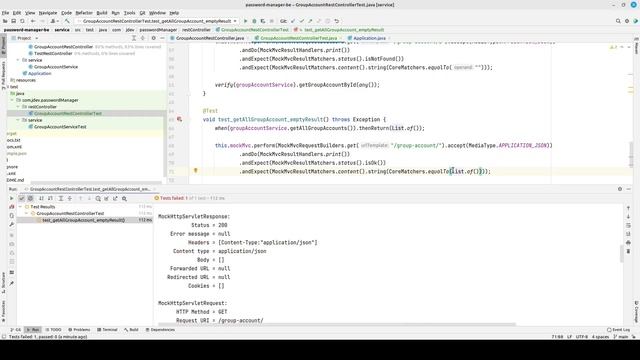The width and height of the screenshot is (640, 360).
Task: Toggle the vertical Favorites tool window button
Action: pyautogui.click(x=3, y=311)
